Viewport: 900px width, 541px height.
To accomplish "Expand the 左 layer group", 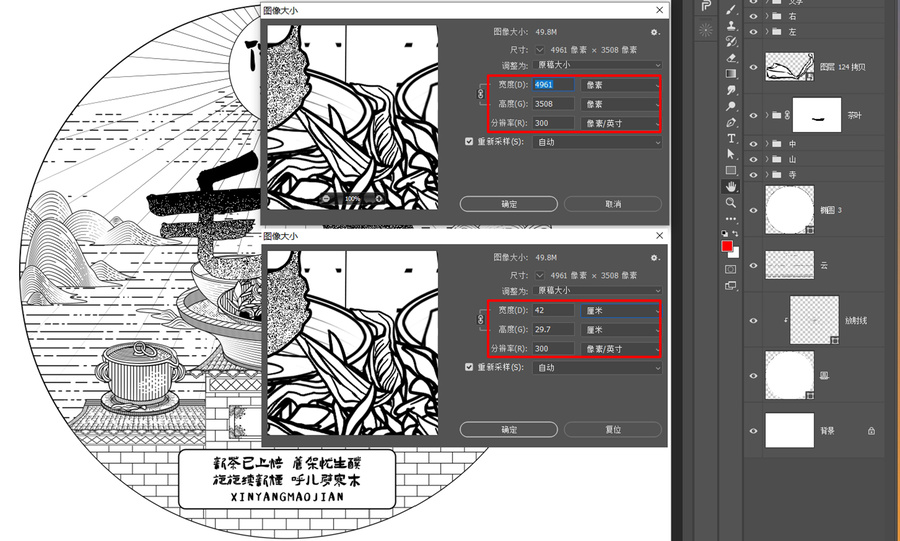I will [x=767, y=32].
